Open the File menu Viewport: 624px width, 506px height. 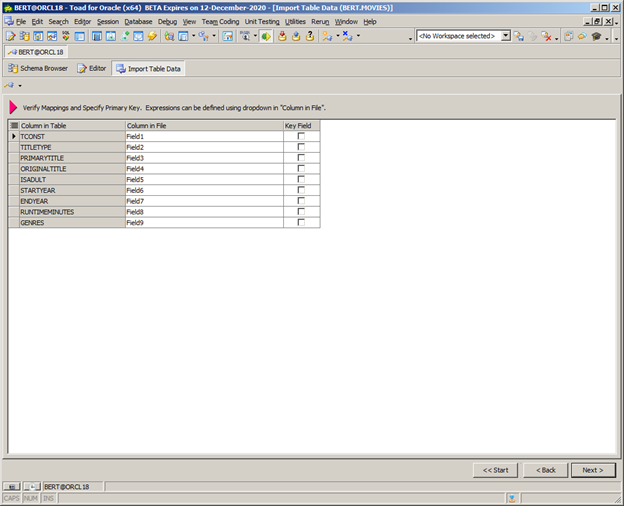(21, 21)
